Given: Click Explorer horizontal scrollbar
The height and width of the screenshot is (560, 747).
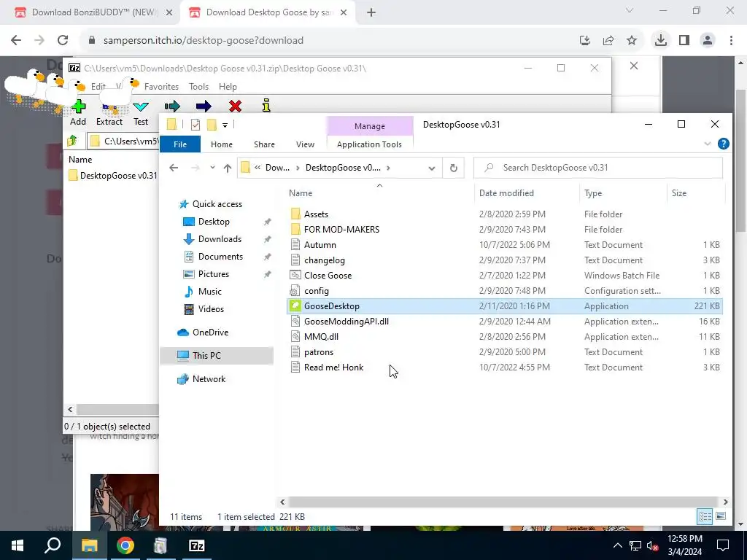Looking at the screenshot, I should coord(503,502).
